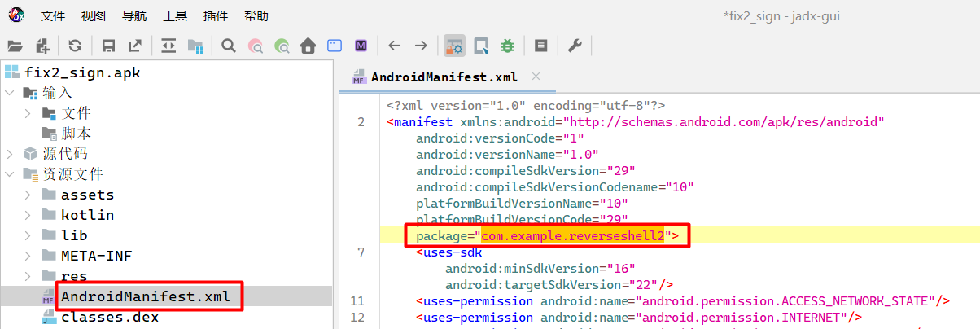Select classes.dex in the tree

(110, 317)
